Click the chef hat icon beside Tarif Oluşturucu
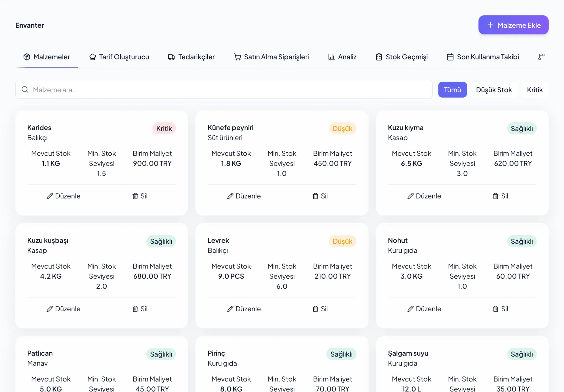 point(92,57)
